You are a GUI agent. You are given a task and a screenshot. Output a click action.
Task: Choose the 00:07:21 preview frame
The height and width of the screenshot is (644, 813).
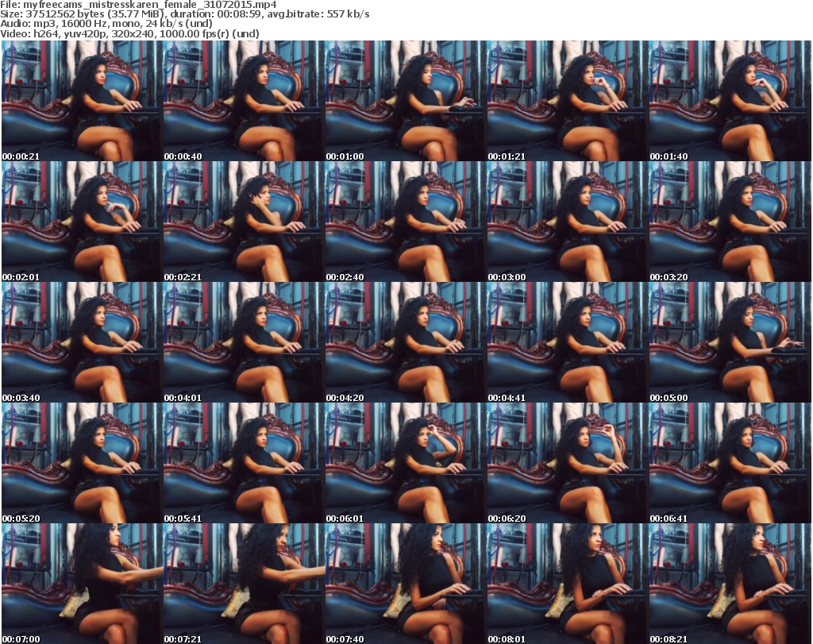pyautogui.click(x=245, y=584)
